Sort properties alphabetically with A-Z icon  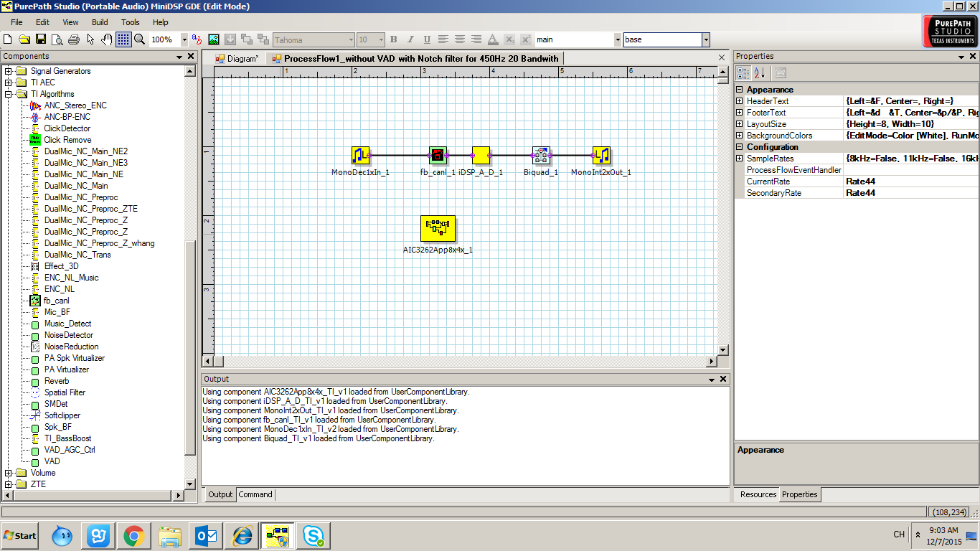760,72
